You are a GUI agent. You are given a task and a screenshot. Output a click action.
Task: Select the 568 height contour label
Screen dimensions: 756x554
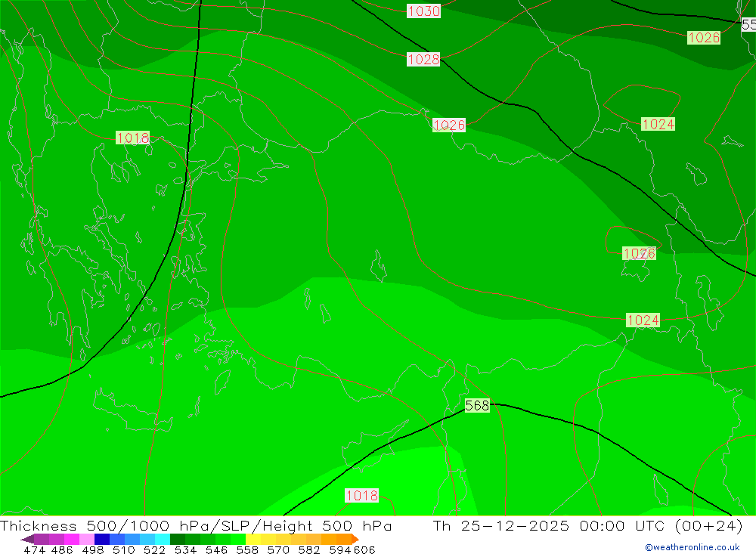pyautogui.click(x=477, y=406)
